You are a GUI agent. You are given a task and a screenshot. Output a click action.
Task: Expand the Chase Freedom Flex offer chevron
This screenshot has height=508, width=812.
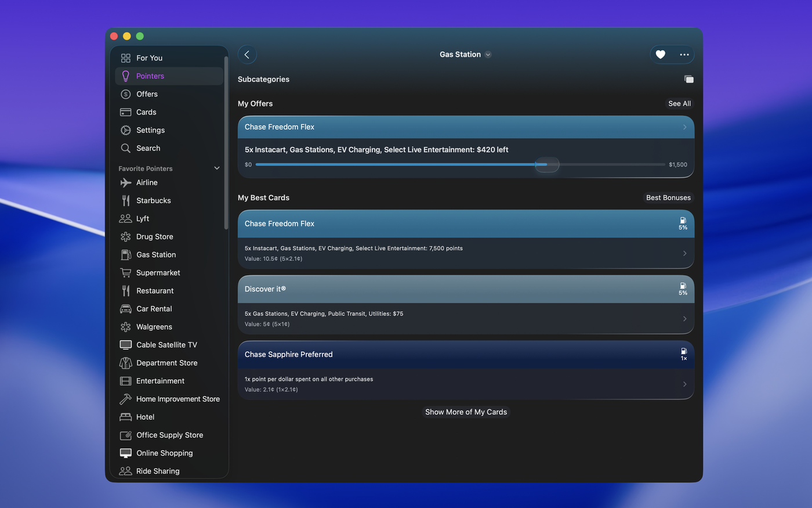685,127
